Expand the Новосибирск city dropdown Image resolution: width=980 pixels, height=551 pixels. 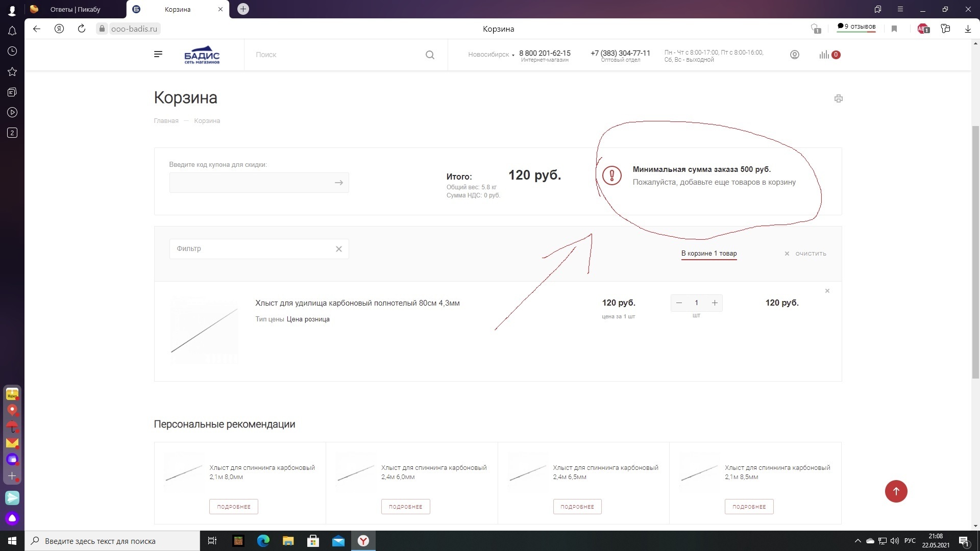491,55
